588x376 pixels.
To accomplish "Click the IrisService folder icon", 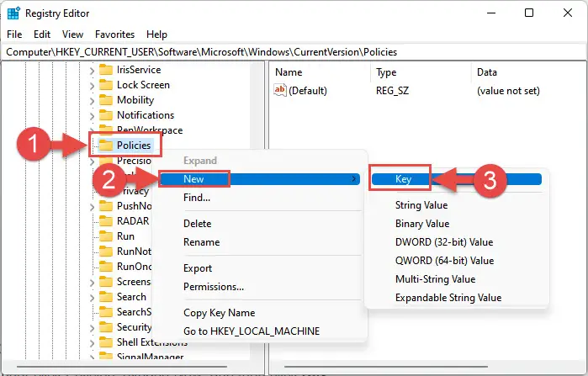I will (106, 70).
